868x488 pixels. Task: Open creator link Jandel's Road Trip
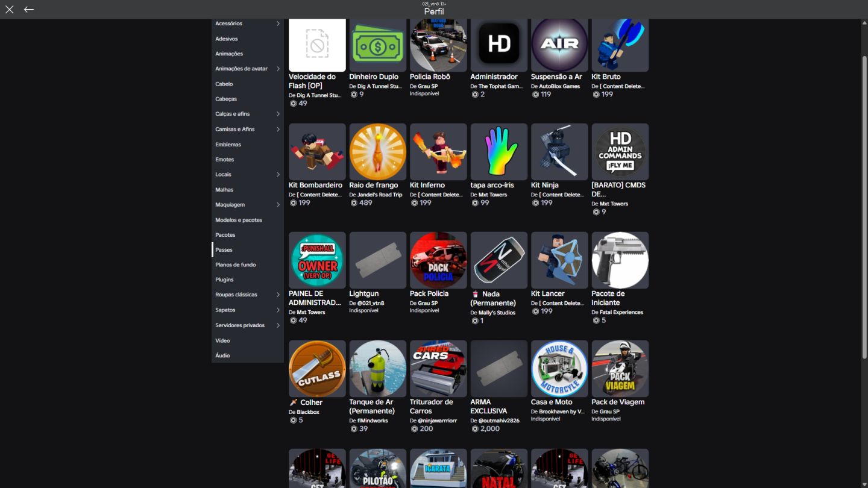[x=380, y=195]
